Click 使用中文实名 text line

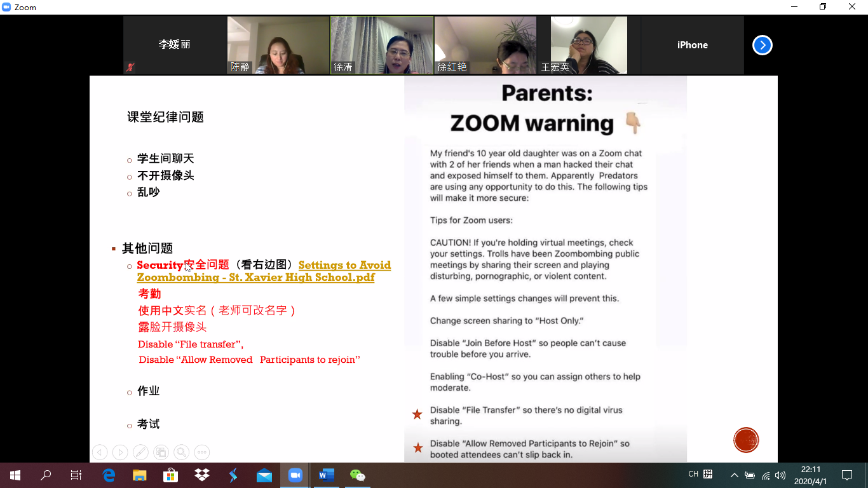pyautogui.click(x=217, y=311)
